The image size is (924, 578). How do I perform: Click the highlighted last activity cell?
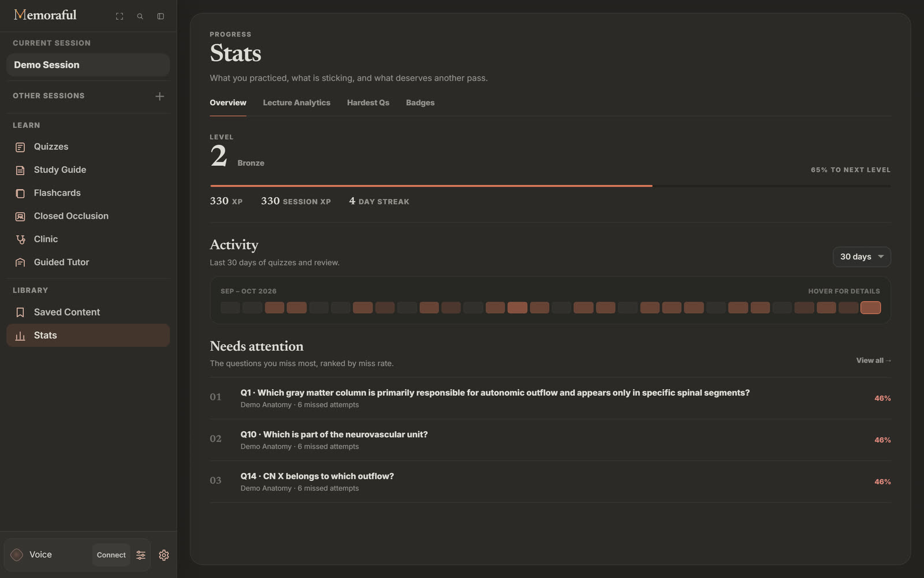[x=870, y=307]
